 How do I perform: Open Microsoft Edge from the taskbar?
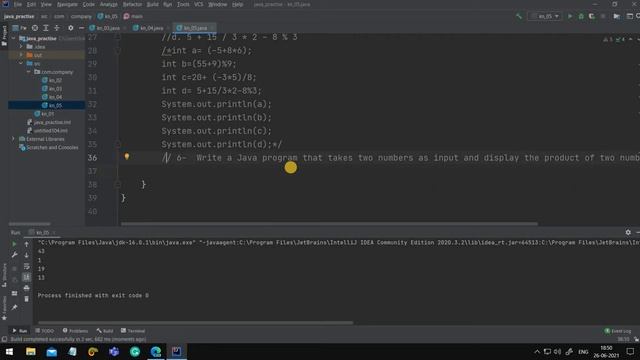pyautogui.click(x=156, y=351)
